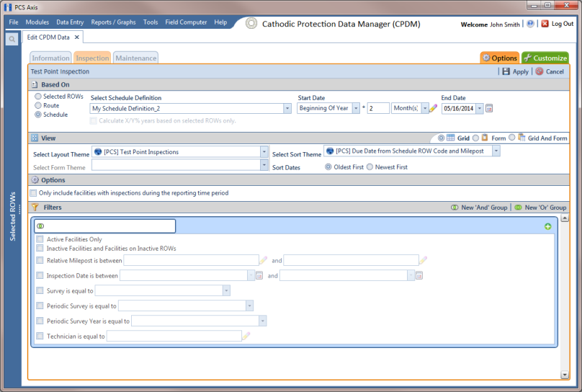Open End Date dropdown arrow
The width and height of the screenshot is (582, 392).
tap(480, 108)
